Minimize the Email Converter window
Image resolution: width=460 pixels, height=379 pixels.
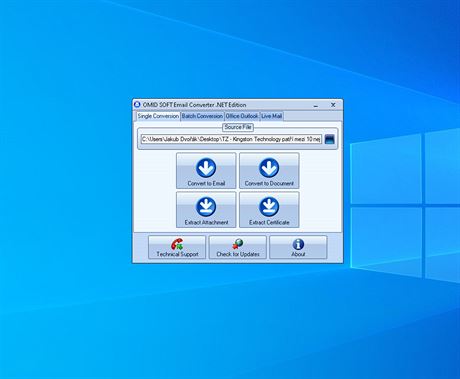(316, 105)
